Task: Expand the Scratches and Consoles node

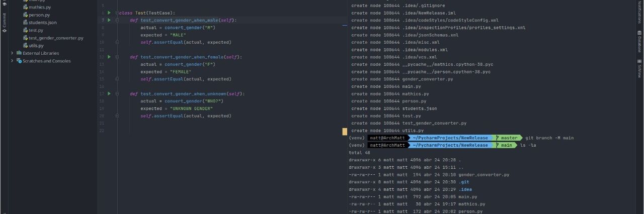Action: tap(12, 61)
